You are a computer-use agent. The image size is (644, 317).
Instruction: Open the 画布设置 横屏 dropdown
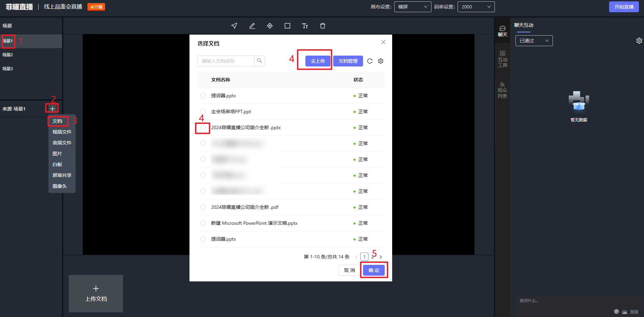pyautogui.click(x=412, y=7)
